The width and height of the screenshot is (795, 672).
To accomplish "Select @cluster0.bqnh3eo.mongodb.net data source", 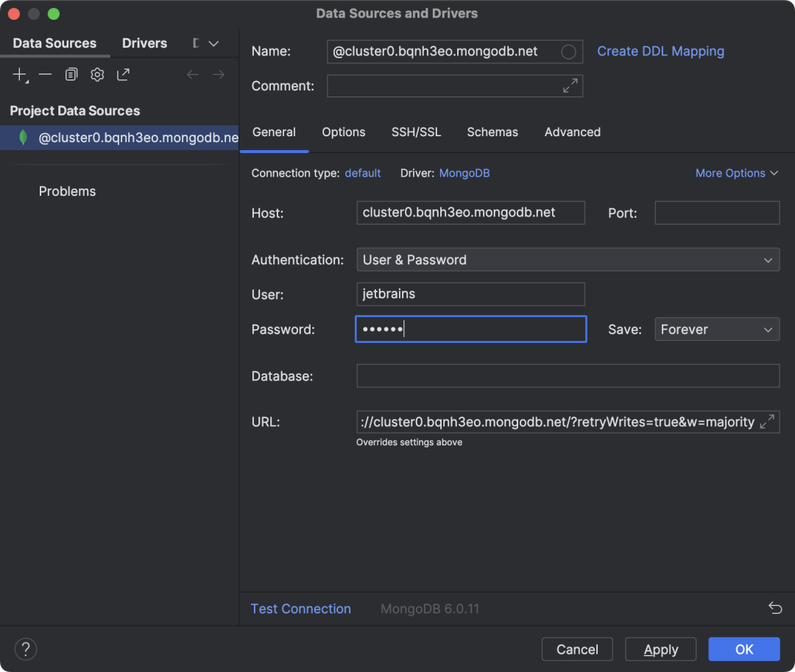I will pyautogui.click(x=120, y=138).
